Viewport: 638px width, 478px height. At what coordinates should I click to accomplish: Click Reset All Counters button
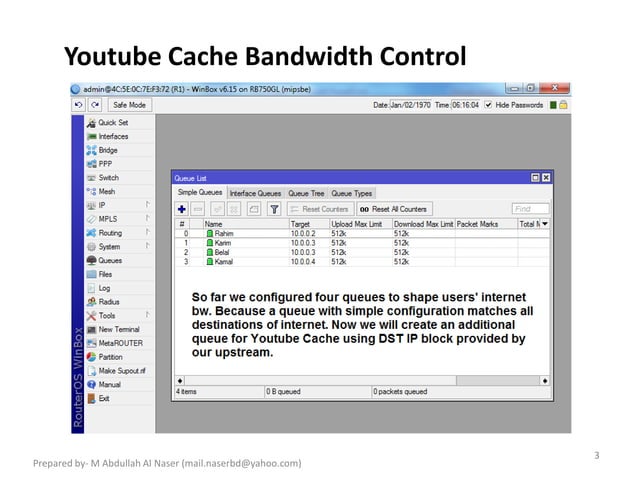coord(394,209)
